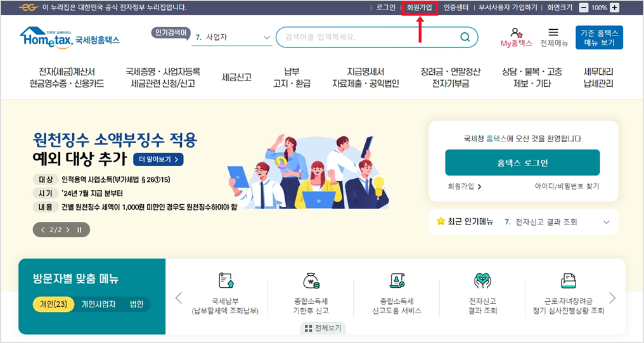Select the 개인사업자 visitor tab
This screenshot has width=644, height=343.
pos(99,304)
